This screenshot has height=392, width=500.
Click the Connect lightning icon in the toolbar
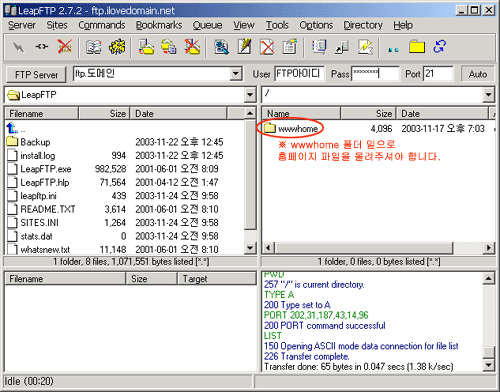click(19, 47)
